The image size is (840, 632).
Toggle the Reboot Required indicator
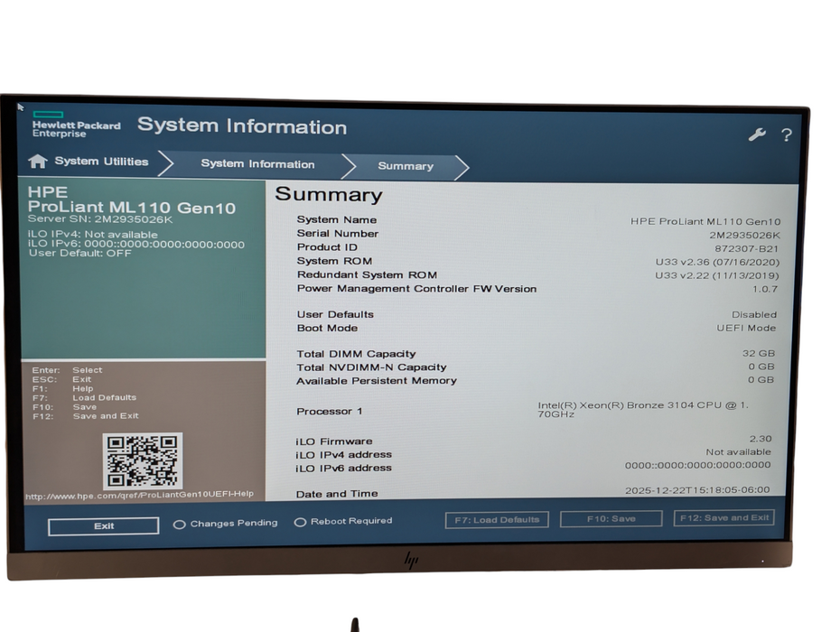[x=299, y=521]
